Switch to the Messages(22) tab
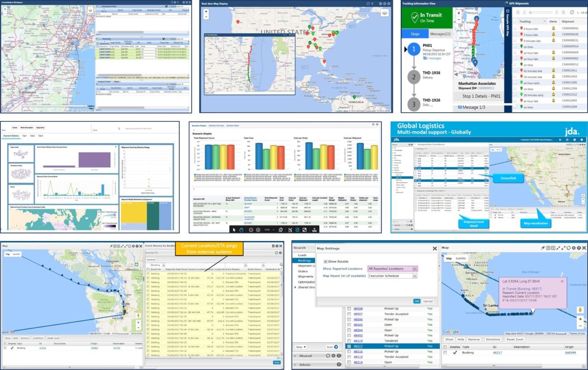 pyautogui.click(x=440, y=34)
